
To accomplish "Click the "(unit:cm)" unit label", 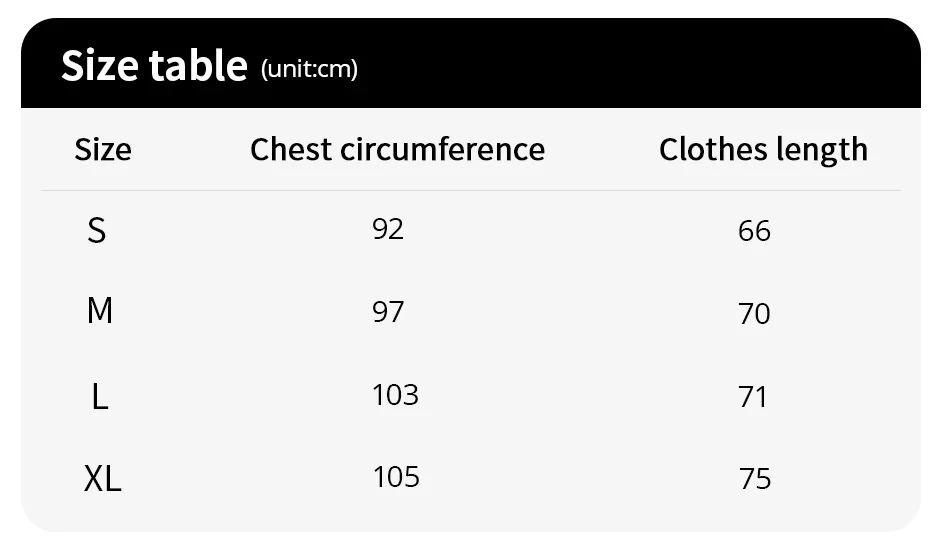I will point(309,69).
